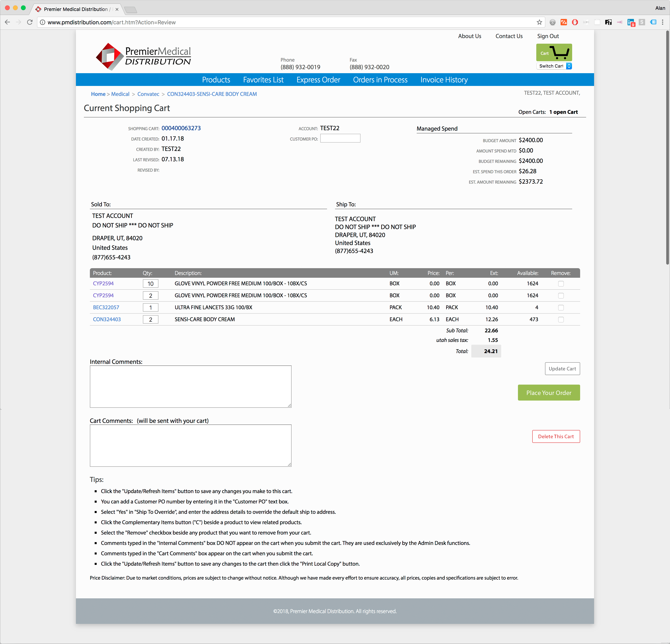Viewport: 670px width, 644px height.
Task: Bookmark page with the star icon
Action: tap(539, 22)
